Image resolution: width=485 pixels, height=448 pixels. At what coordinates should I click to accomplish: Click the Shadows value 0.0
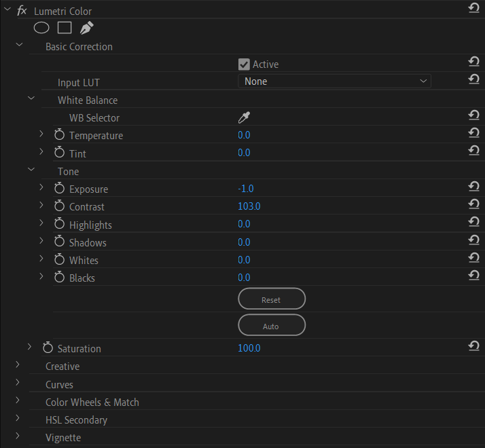[244, 242]
